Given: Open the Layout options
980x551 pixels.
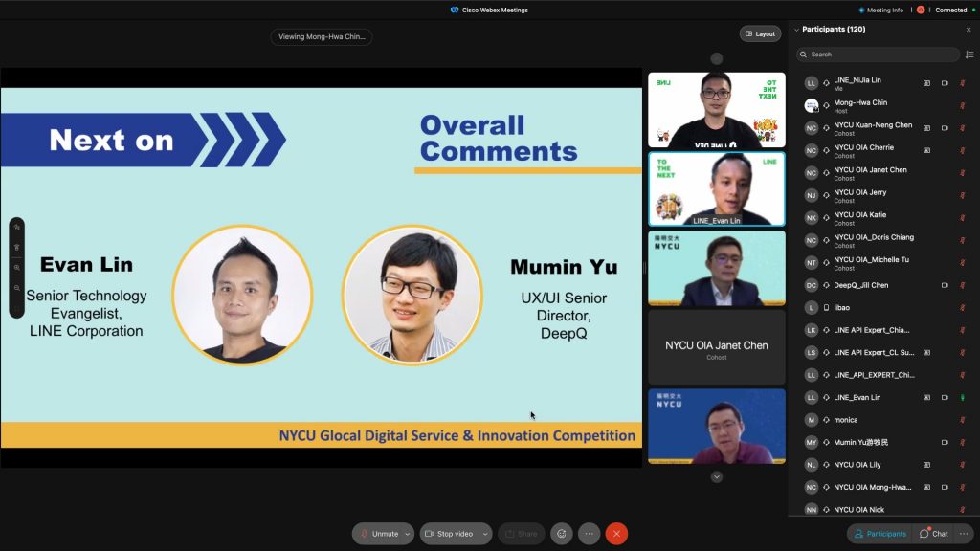Looking at the screenshot, I should (761, 33).
